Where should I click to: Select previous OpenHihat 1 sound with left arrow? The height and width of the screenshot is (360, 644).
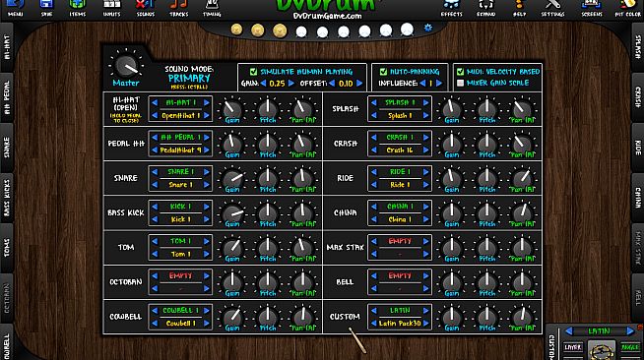coord(155,116)
